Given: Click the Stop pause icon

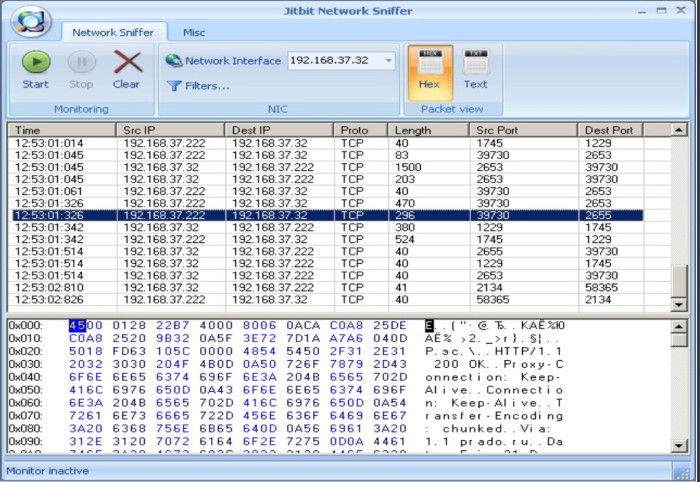Looking at the screenshot, I should pyautogui.click(x=81, y=62).
